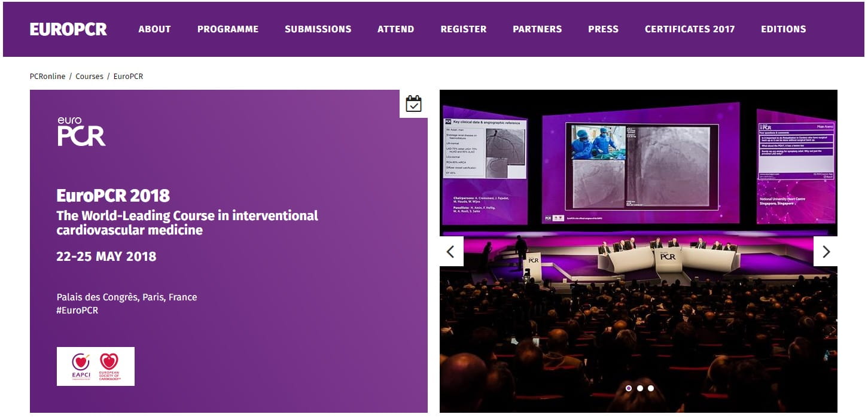Select the second carousel dot
Viewport: 868px width, 417px height.
639,388
